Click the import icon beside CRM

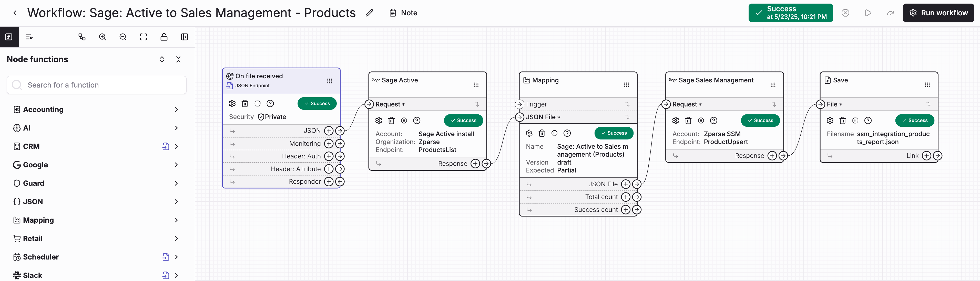[x=166, y=146]
